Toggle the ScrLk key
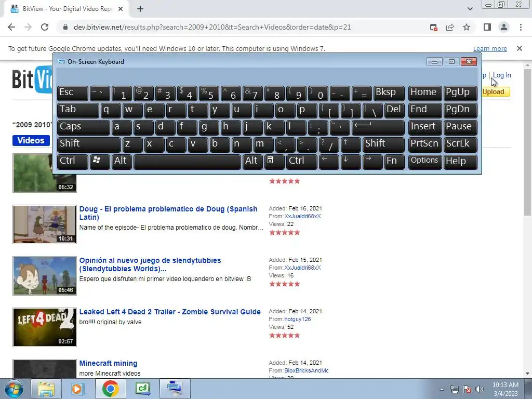This screenshot has width=532, height=399. point(460,144)
